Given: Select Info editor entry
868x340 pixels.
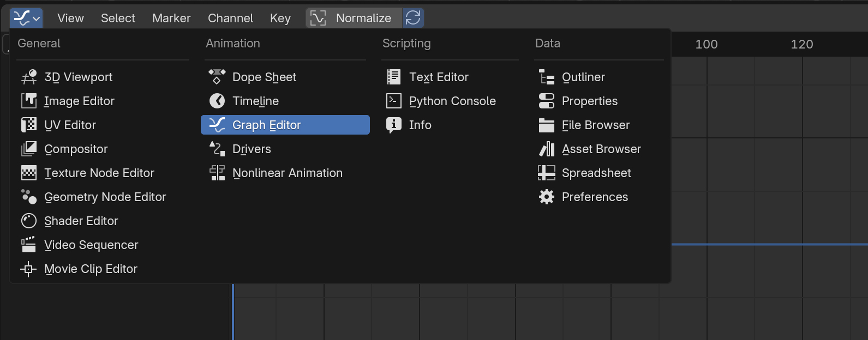Looking at the screenshot, I should tap(450, 125).
